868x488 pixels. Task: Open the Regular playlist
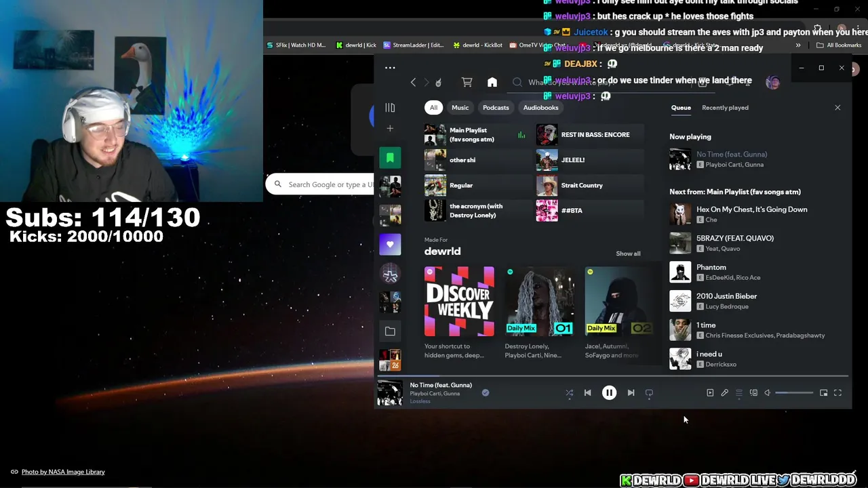pos(477,185)
